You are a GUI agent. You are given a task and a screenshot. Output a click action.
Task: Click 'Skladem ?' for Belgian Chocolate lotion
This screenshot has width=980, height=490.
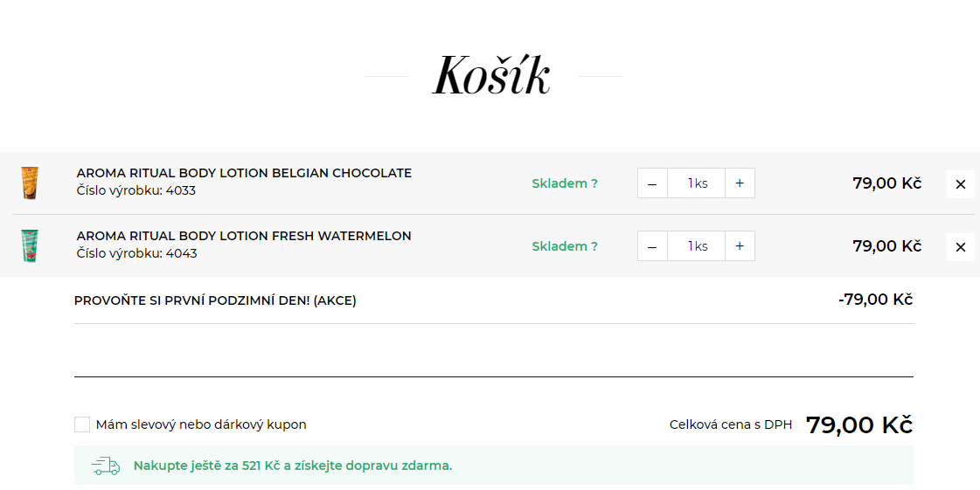565,183
